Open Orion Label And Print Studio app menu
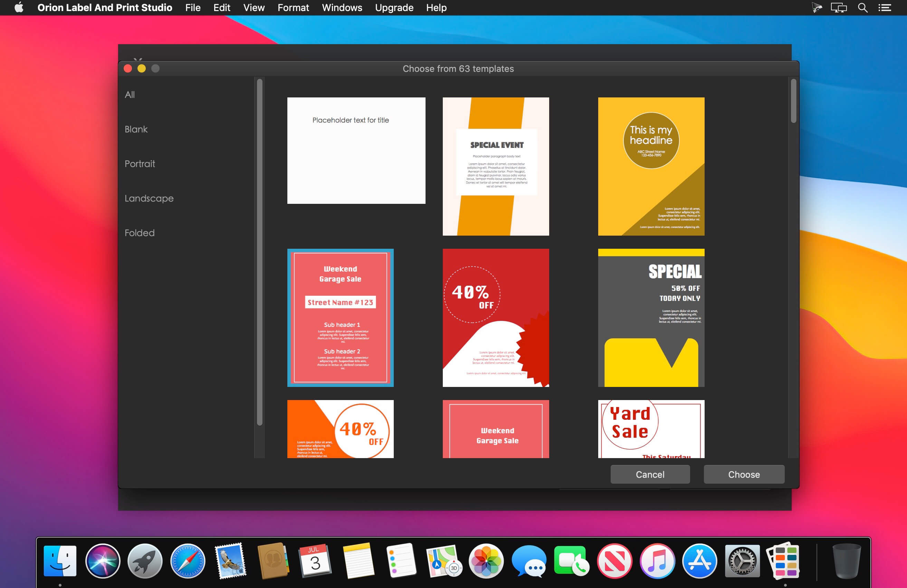Image resolution: width=907 pixels, height=588 pixels. [105, 8]
